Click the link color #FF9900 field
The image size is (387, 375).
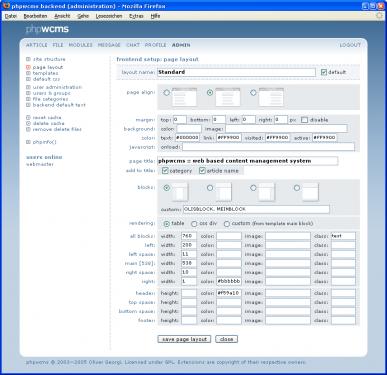point(229,138)
